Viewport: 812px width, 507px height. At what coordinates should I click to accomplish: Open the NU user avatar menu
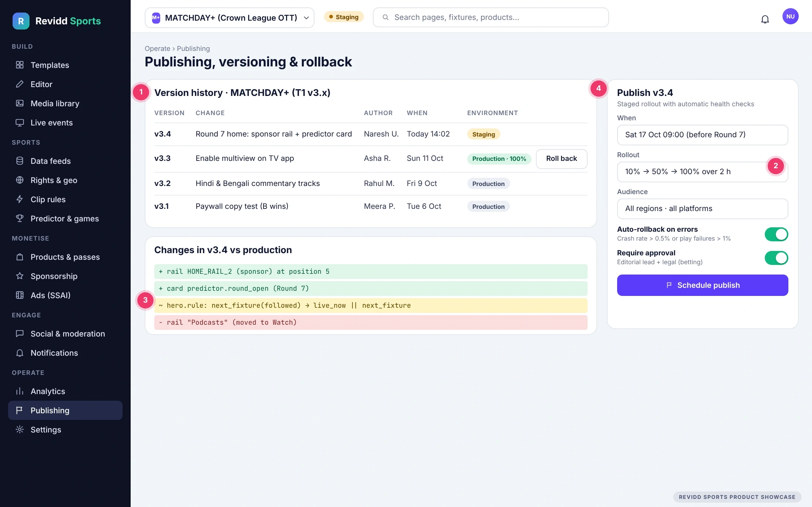[790, 17]
